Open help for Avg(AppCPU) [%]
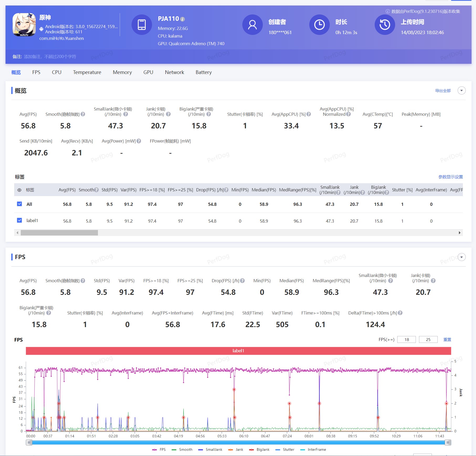476x456 pixels. 309,114
